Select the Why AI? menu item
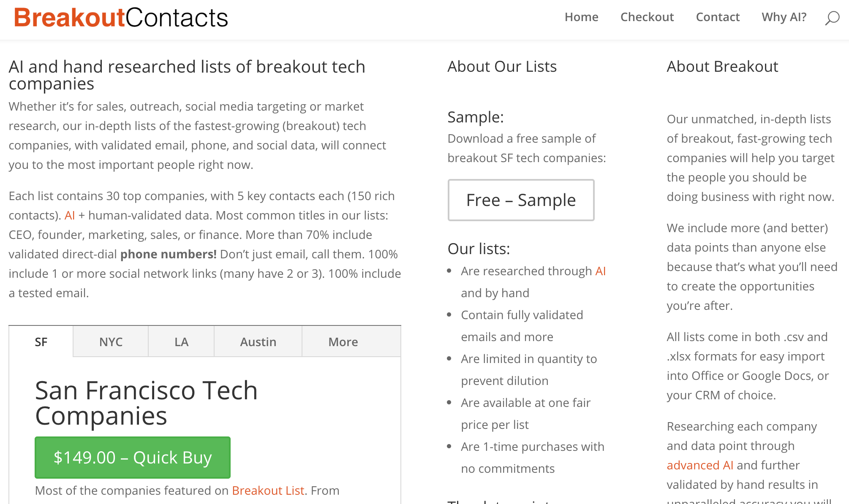Screen dimensions: 849x504 [x=784, y=17]
